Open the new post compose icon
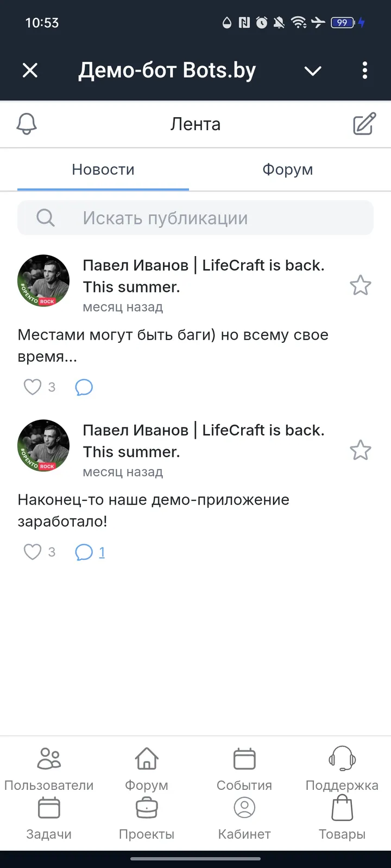This screenshot has width=391, height=868. (363, 124)
